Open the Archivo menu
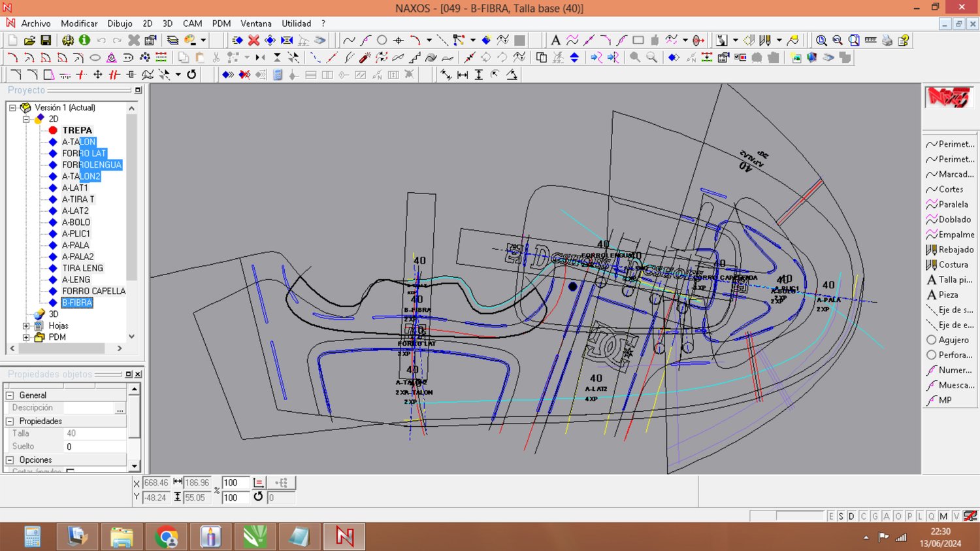Viewport: 980px width, 551px height. [35, 24]
